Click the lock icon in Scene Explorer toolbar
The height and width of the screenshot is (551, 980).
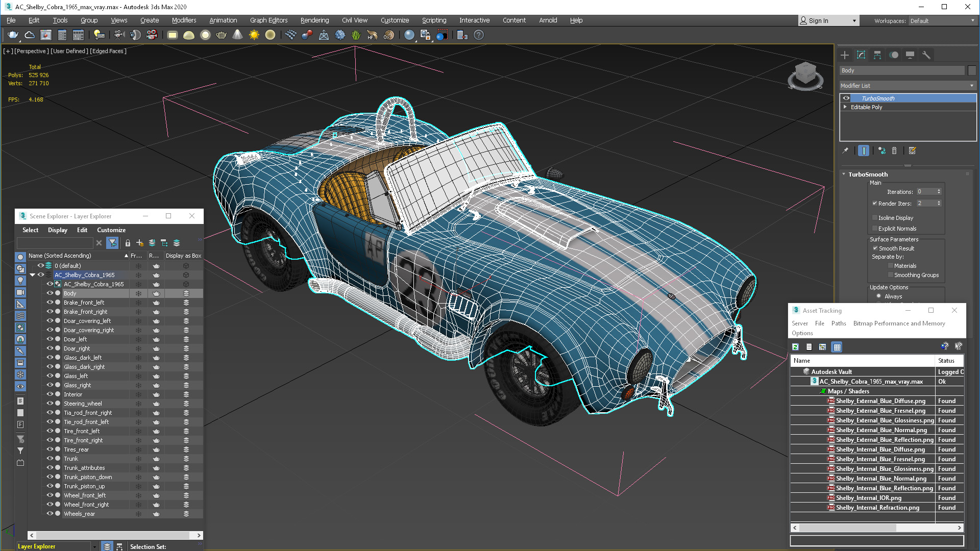[128, 243]
